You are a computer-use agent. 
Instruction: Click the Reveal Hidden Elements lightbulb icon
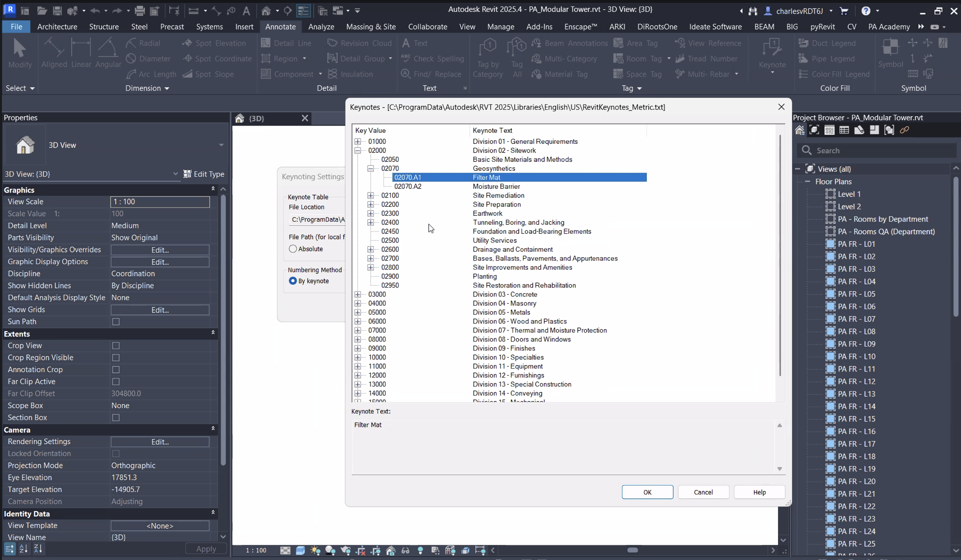[420, 551]
